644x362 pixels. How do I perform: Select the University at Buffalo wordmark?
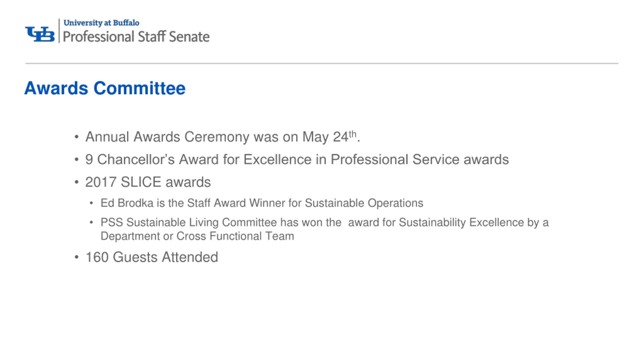click(101, 23)
